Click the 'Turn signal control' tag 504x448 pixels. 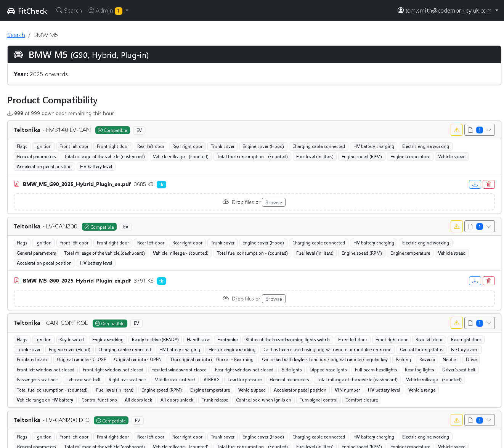point(318,400)
